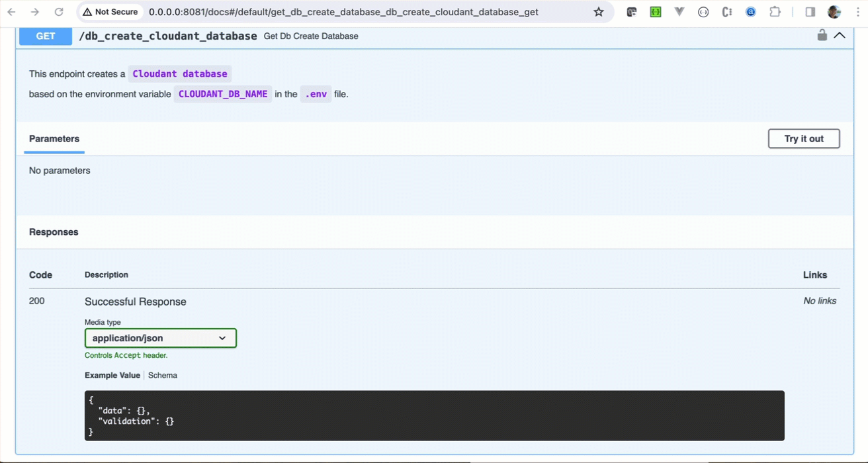Open the Vue devtools extension icon

click(x=679, y=12)
